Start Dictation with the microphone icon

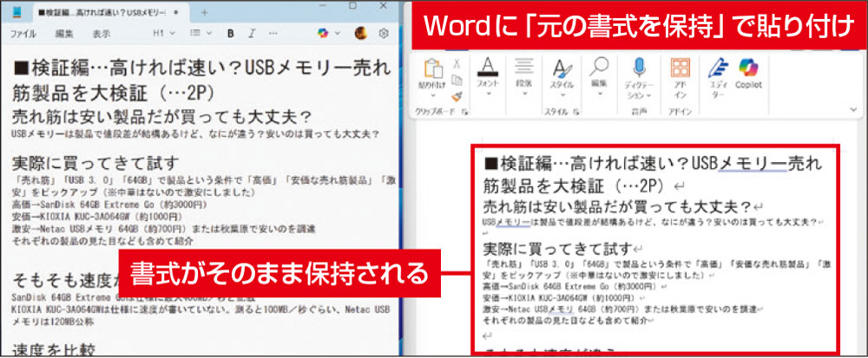click(640, 68)
